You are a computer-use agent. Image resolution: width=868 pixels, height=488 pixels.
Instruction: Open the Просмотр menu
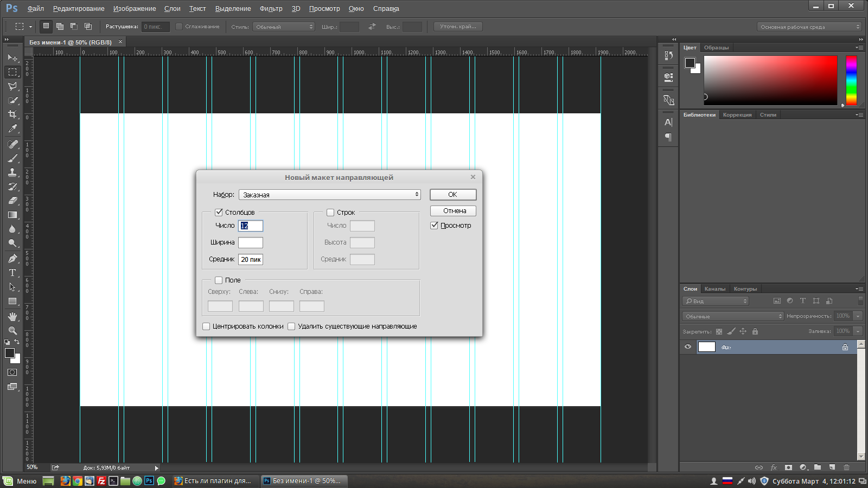(x=324, y=9)
